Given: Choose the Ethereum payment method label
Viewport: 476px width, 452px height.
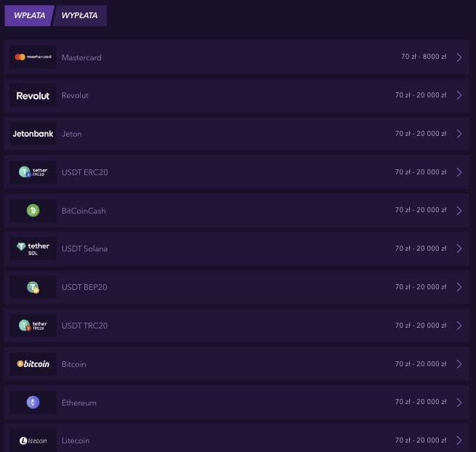Looking at the screenshot, I should point(78,403).
